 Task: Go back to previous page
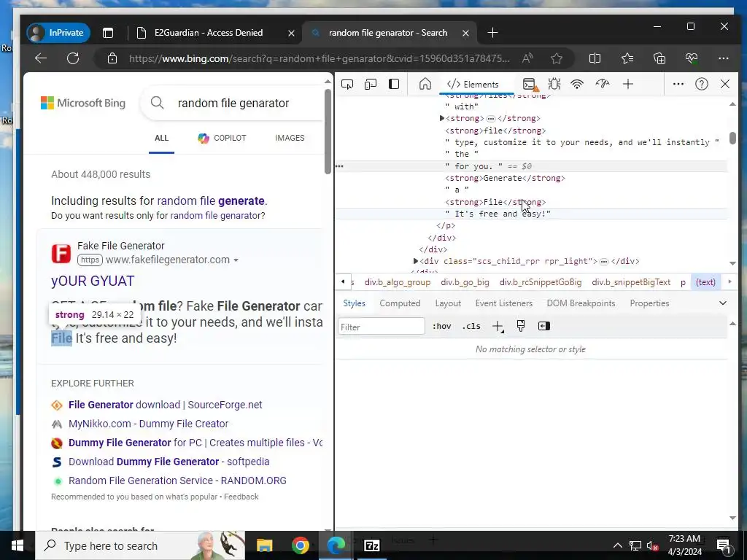[41, 58]
